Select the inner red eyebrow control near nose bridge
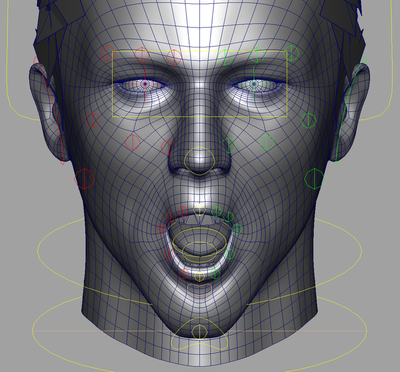The height and width of the screenshot is (372, 400). (174, 57)
